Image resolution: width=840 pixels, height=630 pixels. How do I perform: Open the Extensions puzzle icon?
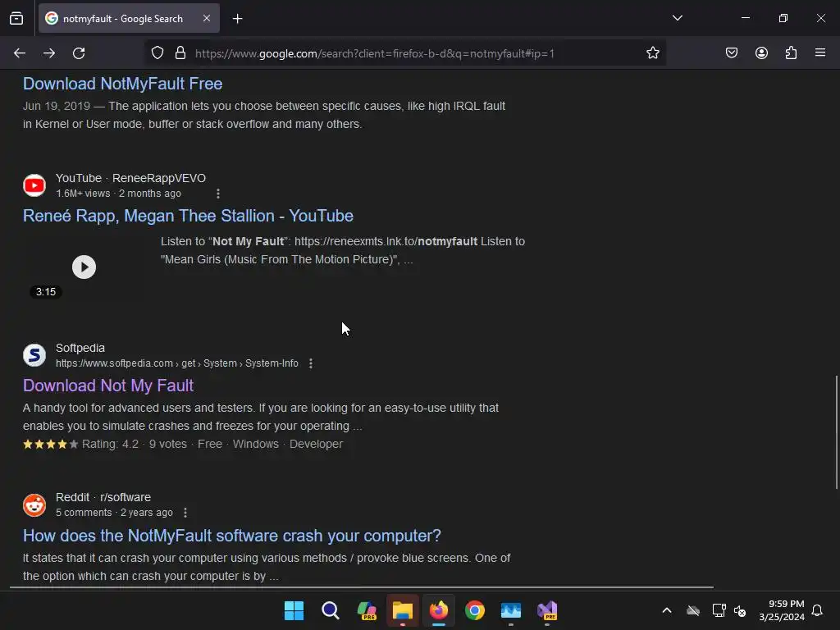pyautogui.click(x=791, y=53)
